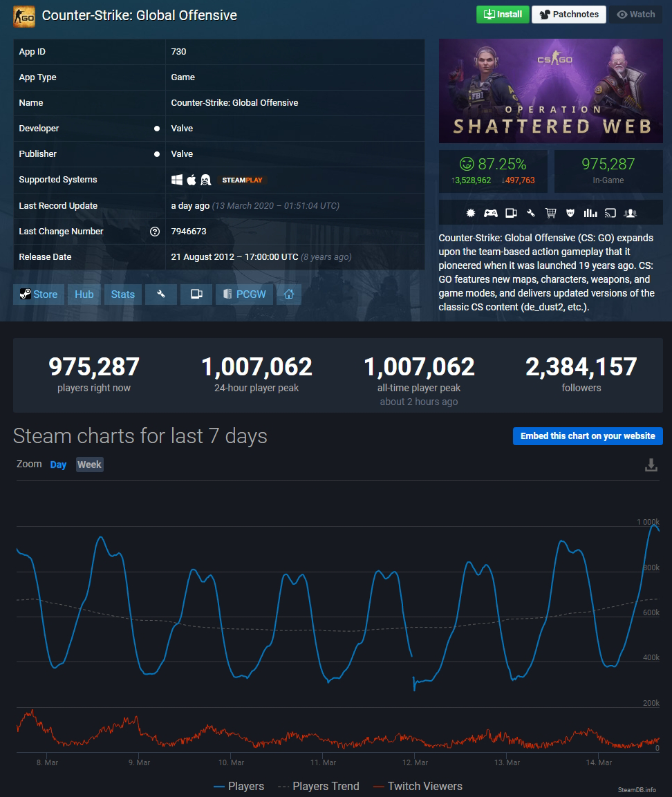Click Embed this chart on your website
672x797 pixels.
[x=588, y=436]
